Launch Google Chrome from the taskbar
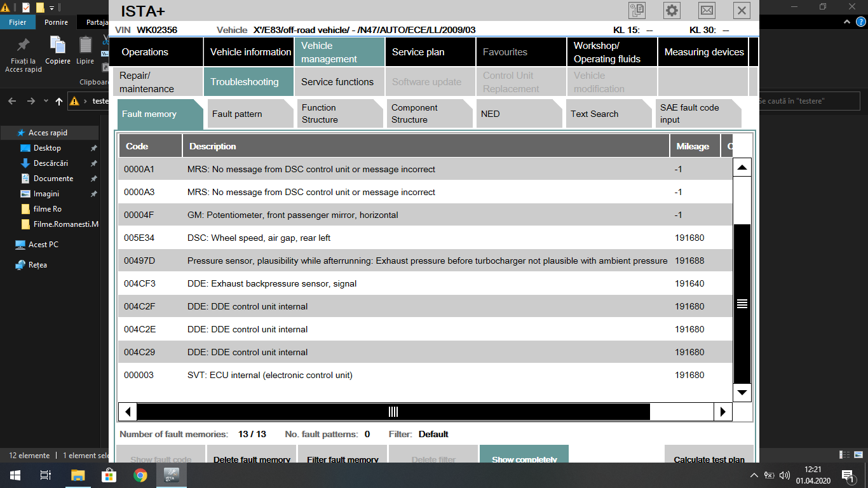The width and height of the screenshot is (868, 488). pos(140,475)
